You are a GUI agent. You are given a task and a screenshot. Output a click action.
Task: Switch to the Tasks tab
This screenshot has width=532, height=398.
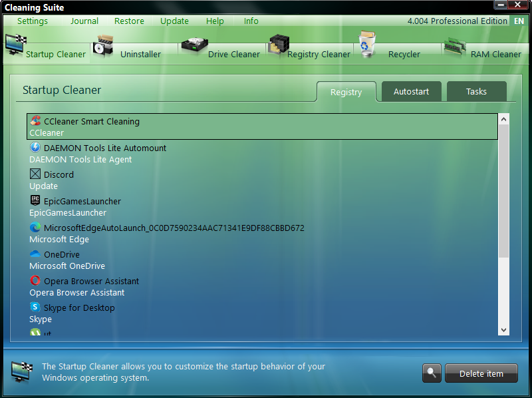pos(476,92)
